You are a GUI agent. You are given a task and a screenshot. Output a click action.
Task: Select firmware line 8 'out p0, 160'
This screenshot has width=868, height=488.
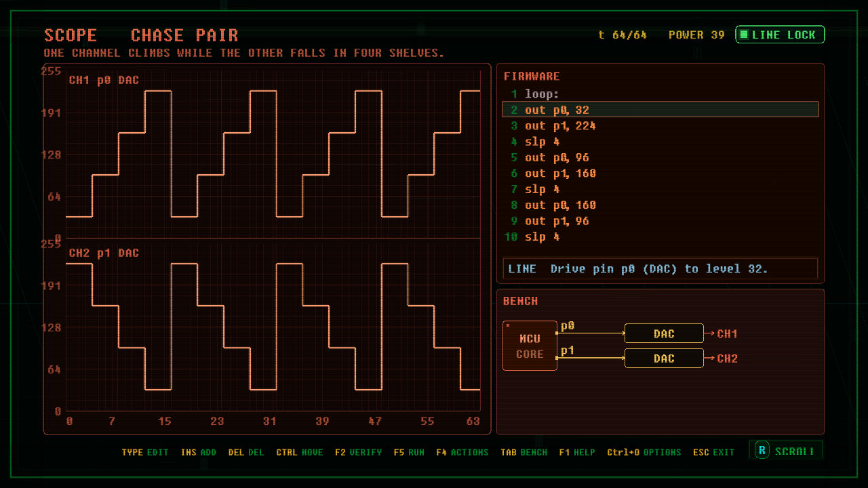[660, 205]
